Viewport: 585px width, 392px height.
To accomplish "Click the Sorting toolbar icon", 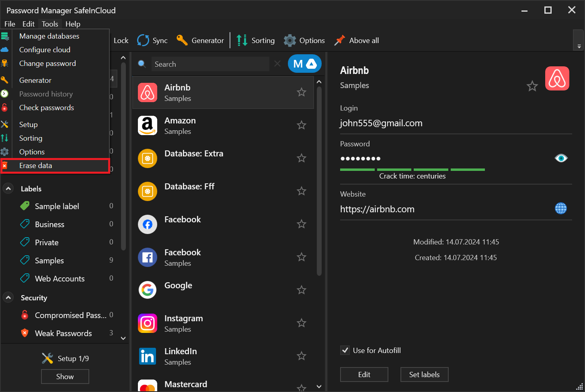I will pos(242,40).
